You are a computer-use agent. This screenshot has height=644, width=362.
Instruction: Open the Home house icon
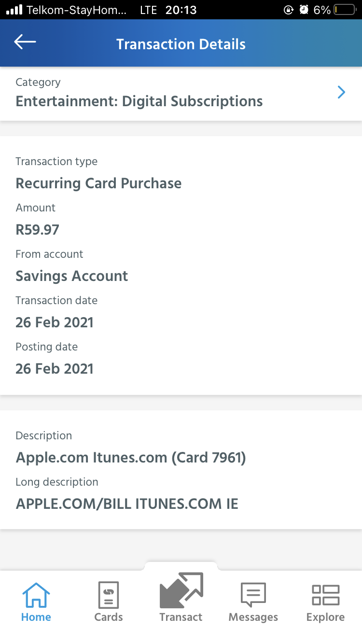point(36,595)
